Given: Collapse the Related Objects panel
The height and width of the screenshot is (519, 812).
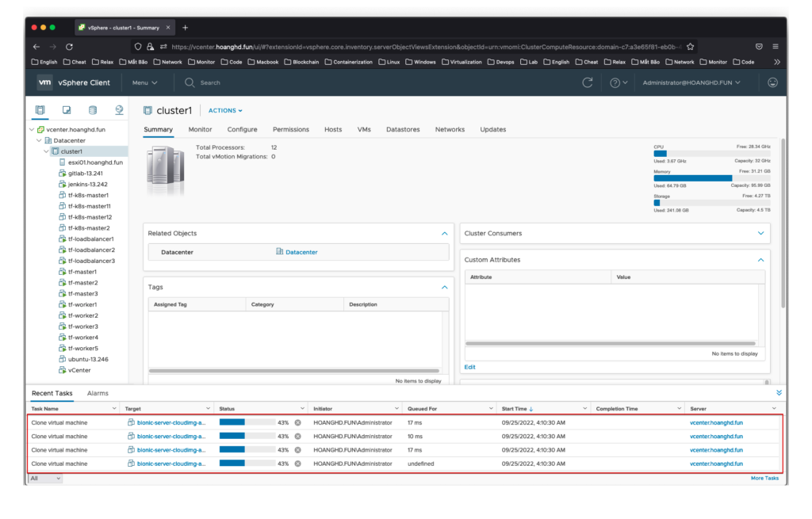Looking at the screenshot, I should [444, 234].
